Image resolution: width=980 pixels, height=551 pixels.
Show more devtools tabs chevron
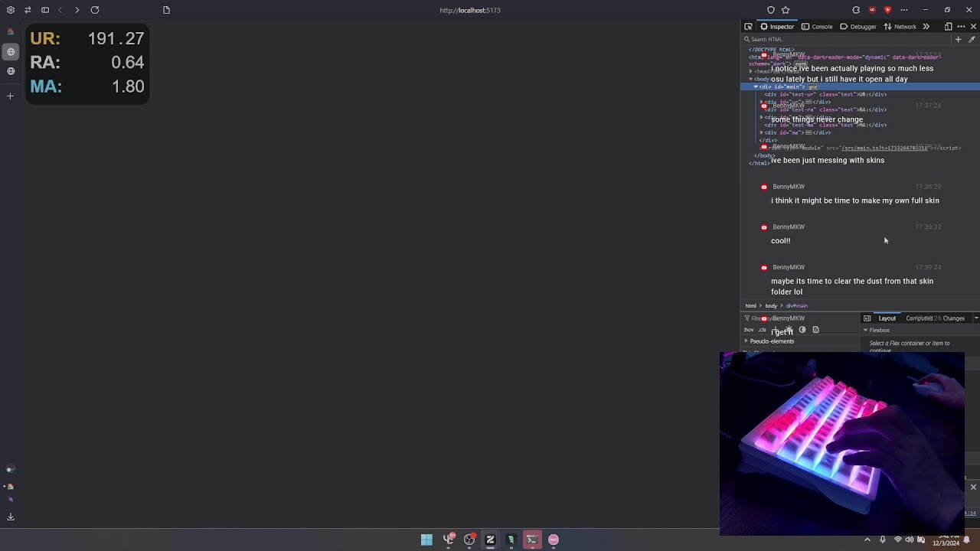(926, 27)
